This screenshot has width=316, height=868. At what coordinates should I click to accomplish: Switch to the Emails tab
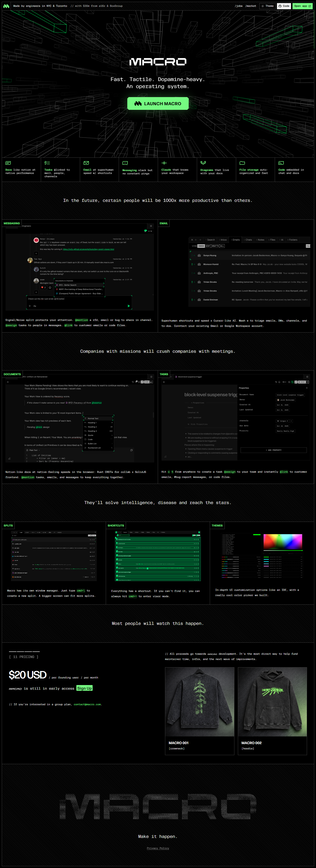(235, 240)
